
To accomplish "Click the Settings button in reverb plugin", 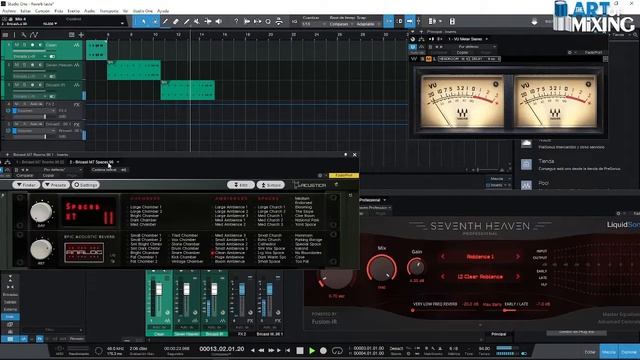I will (86, 185).
